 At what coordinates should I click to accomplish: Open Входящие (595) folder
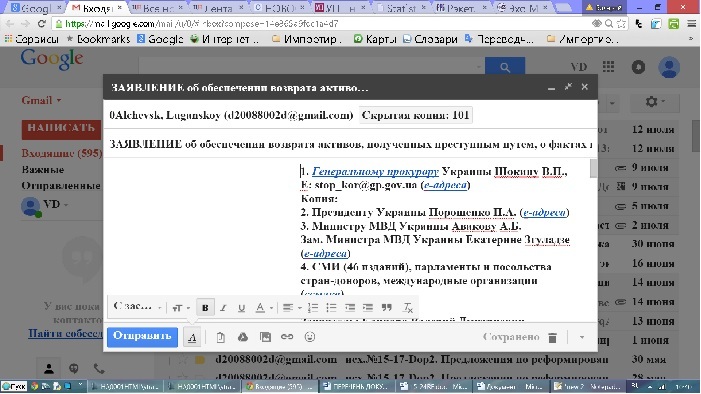62,153
